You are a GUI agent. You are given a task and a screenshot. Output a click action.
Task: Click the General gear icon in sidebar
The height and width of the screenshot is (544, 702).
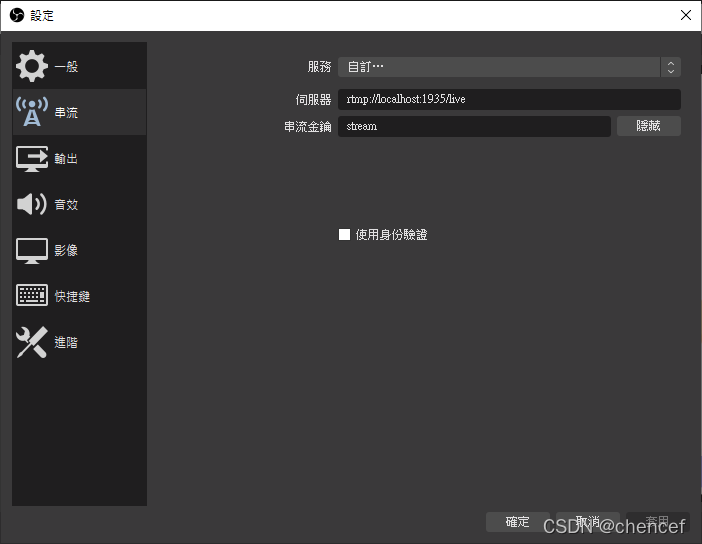pyautogui.click(x=32, y=66)
